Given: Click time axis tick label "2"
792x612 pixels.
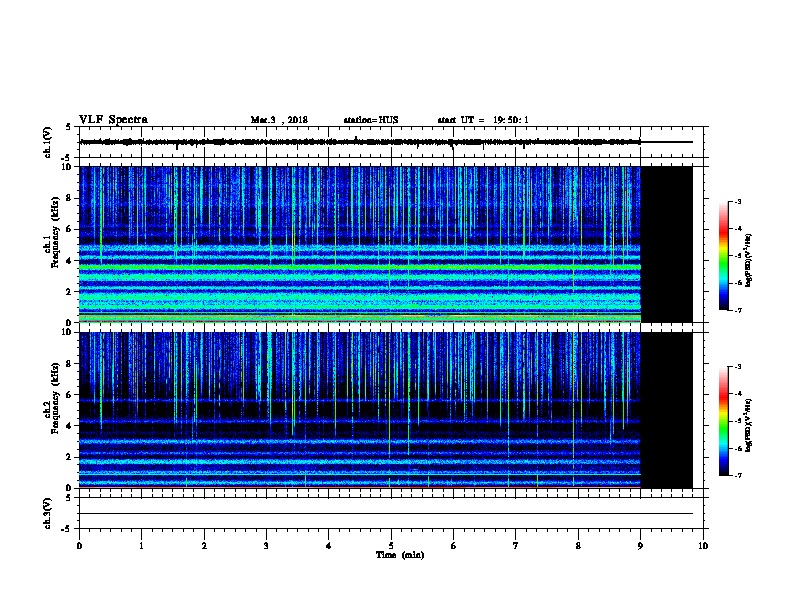Looking at the screenshot, I should click(204, 546).
